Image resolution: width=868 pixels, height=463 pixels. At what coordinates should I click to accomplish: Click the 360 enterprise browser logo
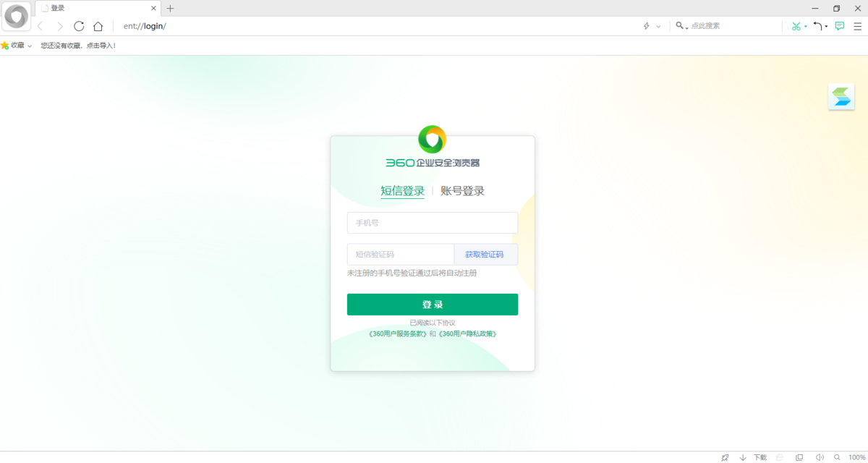[x=433, y=147]
